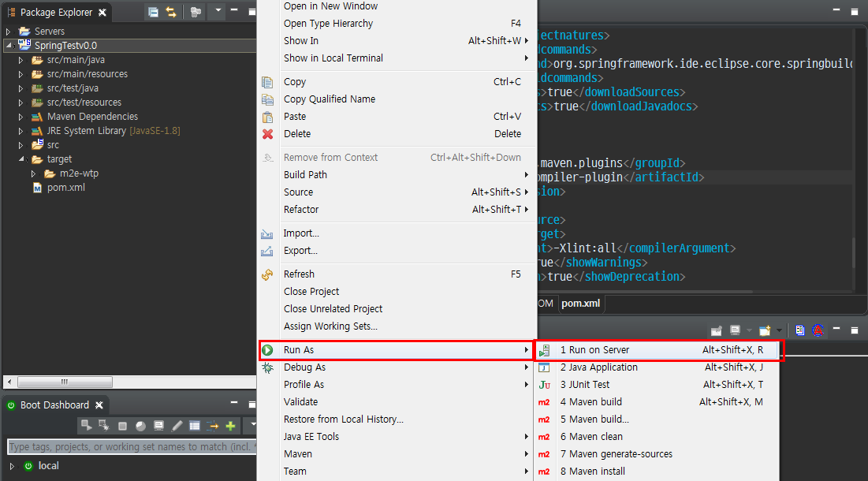Click the Import icon in context menu
The width and height of the screenshot is (868, 481).
[267, 233]
